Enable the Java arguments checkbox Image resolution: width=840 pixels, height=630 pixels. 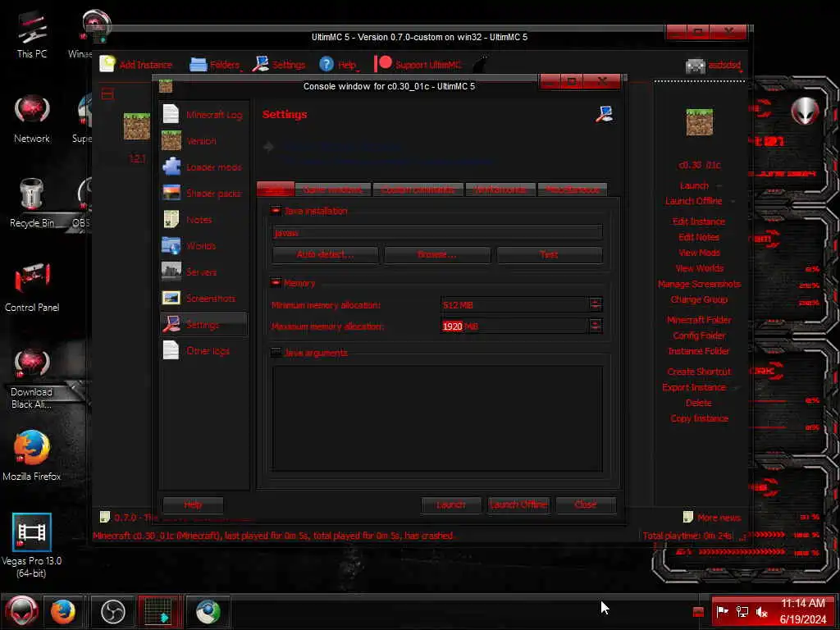[x=276, y=352]
